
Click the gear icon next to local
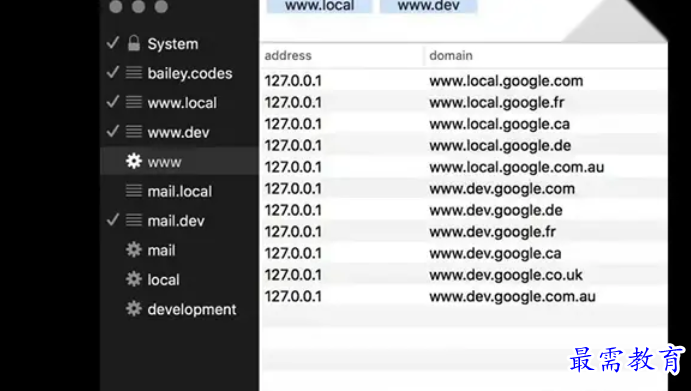coord(134,279)
